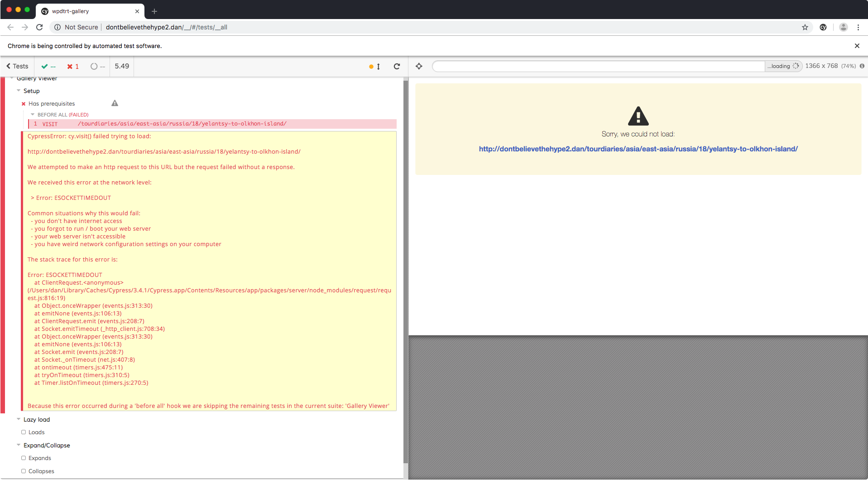868x480 pixels.
Task: Enable the Expands checkbox under Expand/Collapse
Action: pyautogui.click(x=24, y=458)
